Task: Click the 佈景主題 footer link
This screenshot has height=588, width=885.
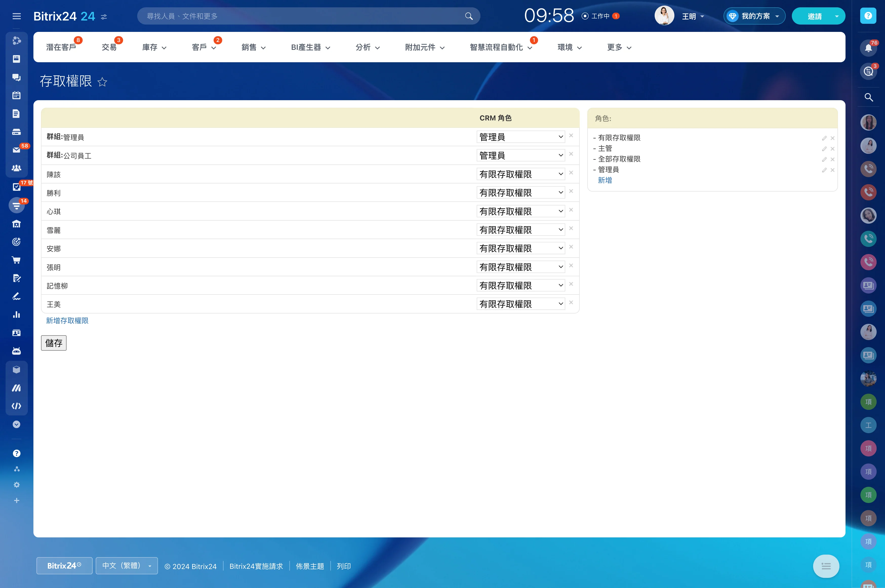Action: tap(310, 566)
